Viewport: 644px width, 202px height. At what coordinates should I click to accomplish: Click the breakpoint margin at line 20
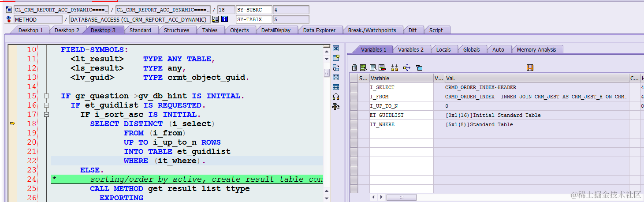click(12, 142)
